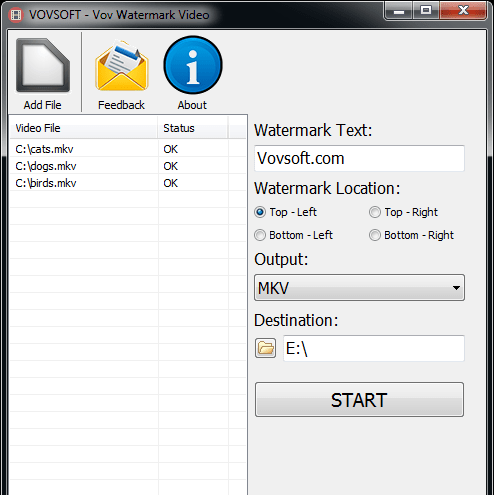This screenshot has width=494, height=495.
Task: Click the destination folder browse icon
Action: pos(265,348)
